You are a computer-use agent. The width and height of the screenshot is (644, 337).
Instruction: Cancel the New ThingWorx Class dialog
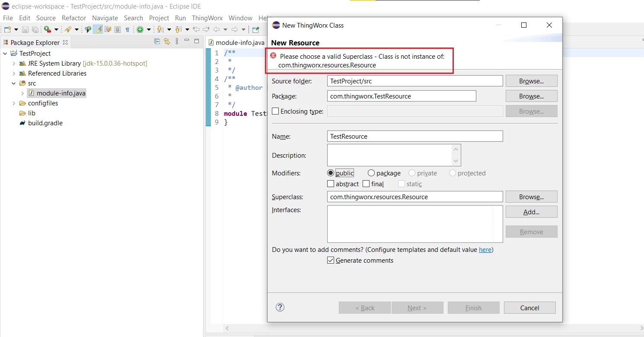(x=529, y=308)
